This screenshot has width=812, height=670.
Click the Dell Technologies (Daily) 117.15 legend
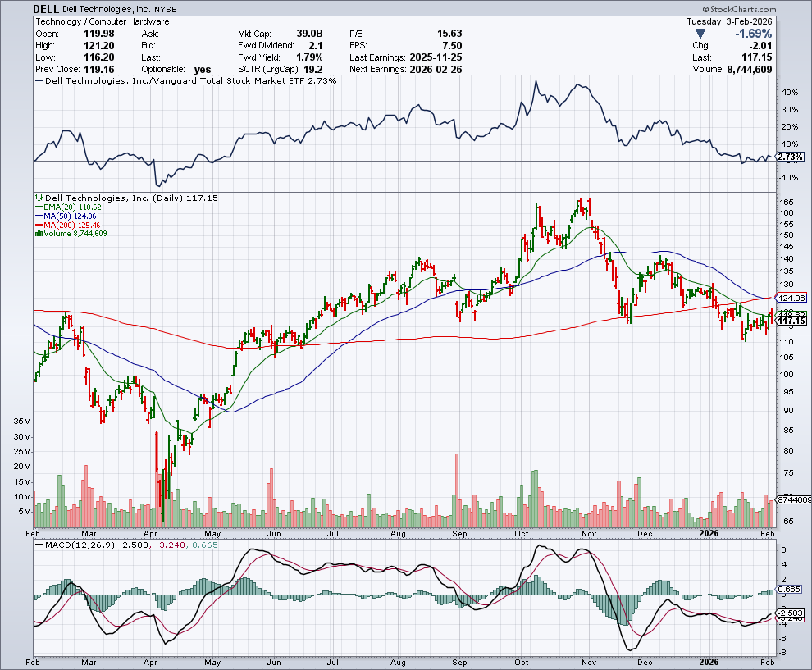click(127, 198)
